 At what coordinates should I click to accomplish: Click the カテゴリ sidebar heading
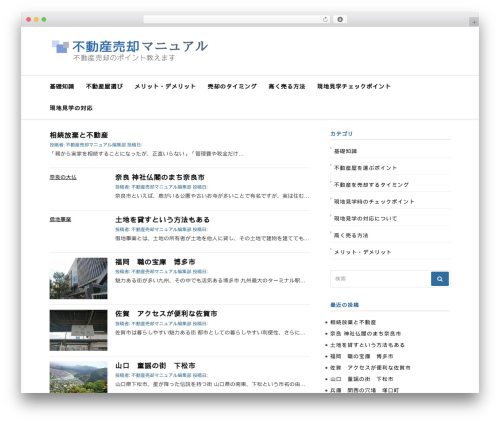coord(341,134)
